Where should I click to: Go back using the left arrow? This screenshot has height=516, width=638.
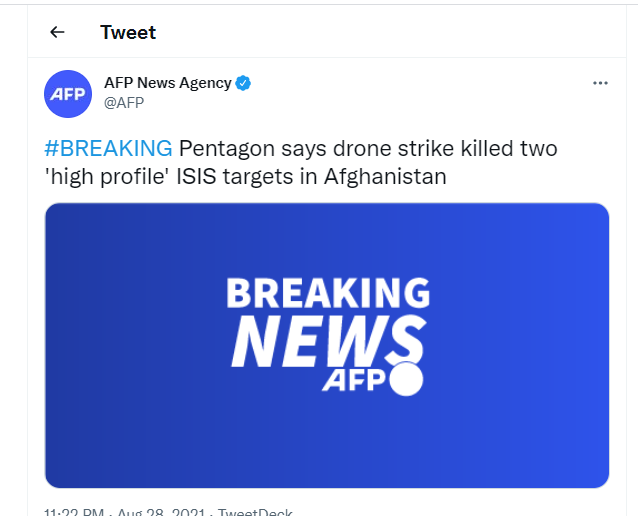57,32
